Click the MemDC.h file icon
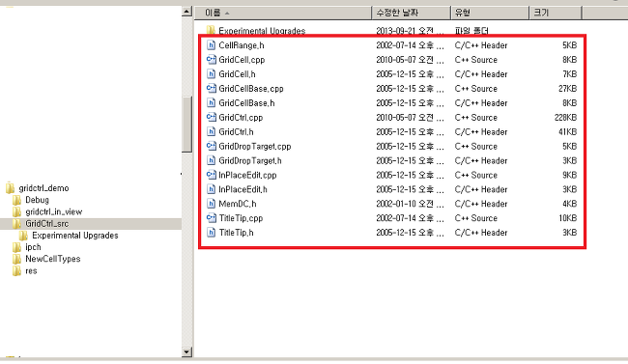Image resolution: width=628 pixels, height=364 pixels. tap(211, 204)
